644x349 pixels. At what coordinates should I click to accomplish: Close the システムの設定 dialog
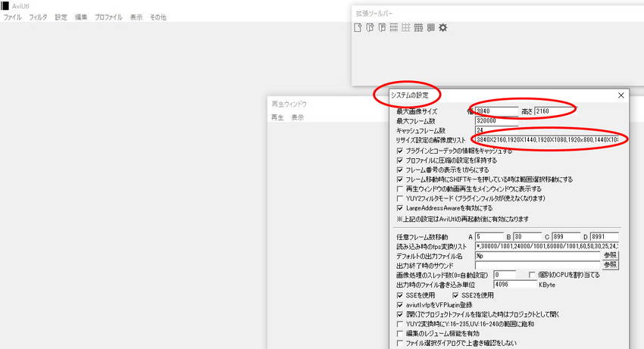[621, 95]
